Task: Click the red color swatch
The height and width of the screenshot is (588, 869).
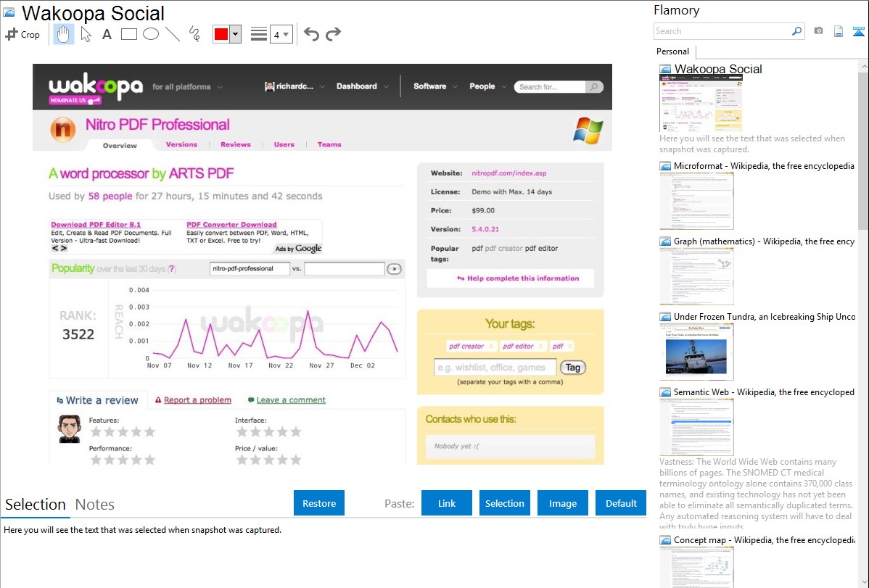Action: pyautogui.click(x=221, y=34)
